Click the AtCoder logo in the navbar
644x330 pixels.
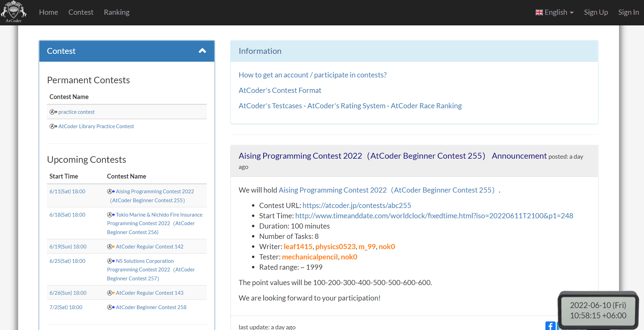point(14,12)
